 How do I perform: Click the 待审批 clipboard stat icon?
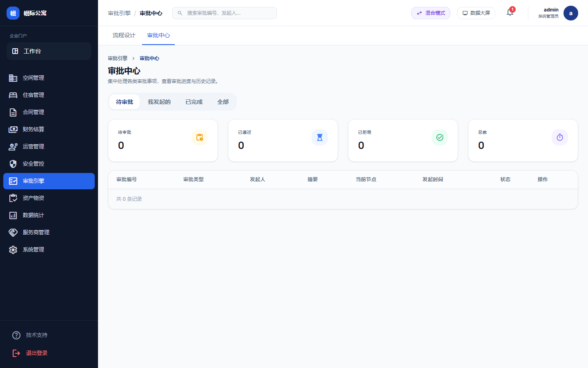[200, 137]
